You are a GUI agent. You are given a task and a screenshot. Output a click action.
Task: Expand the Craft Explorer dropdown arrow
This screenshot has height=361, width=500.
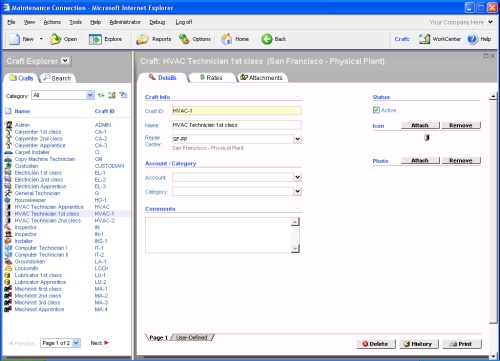point(65,61)
